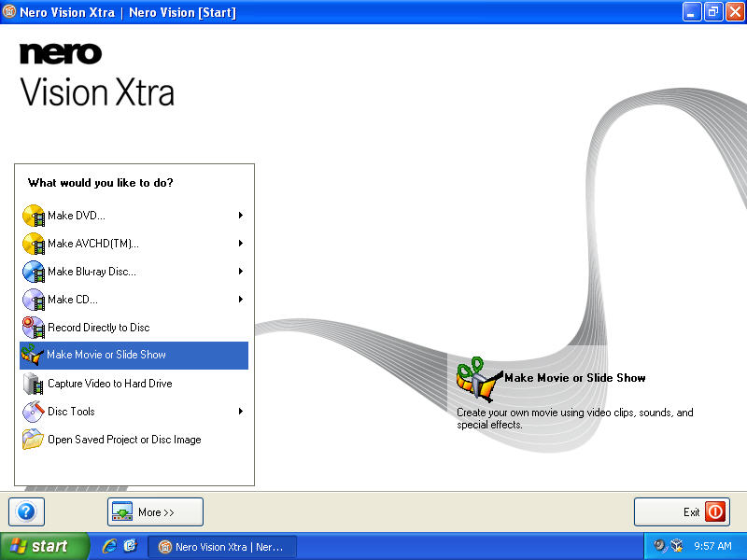Click the tray icon next to the clock

click(x=676, y=546)
